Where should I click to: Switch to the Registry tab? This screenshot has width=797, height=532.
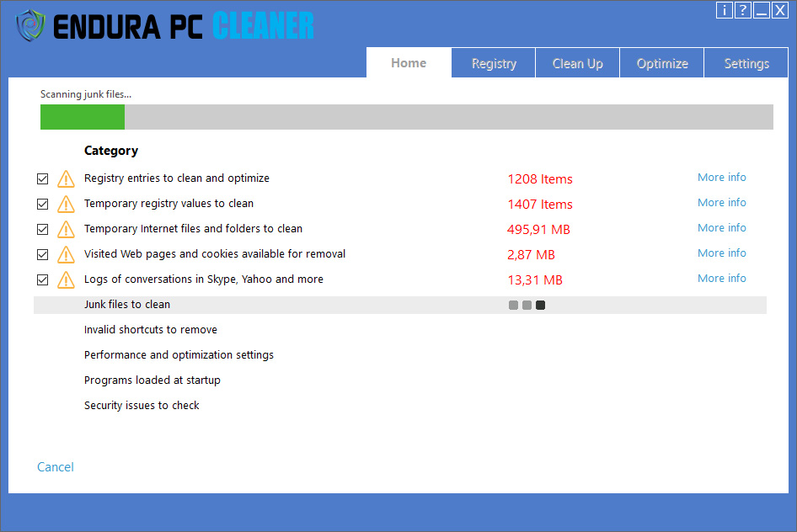pos(494,64)
